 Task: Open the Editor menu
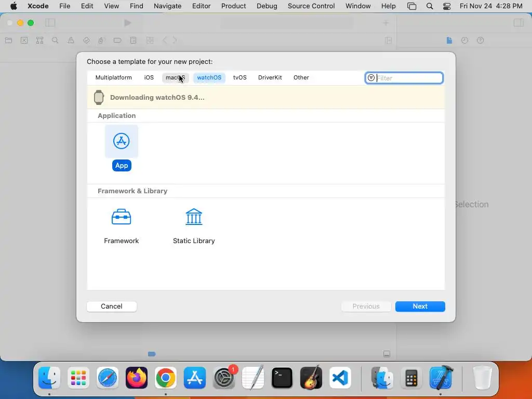point(201,6)
